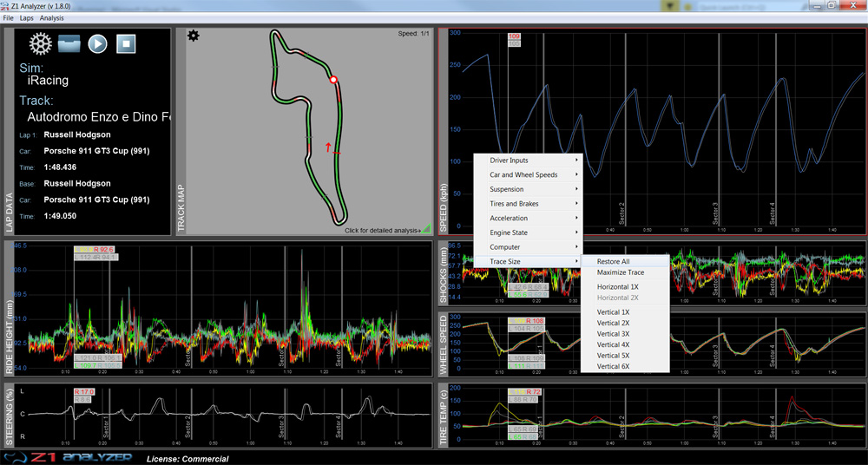The image size is (868, 465).
Task: Start lap playback with play button
Action: pyautogui.click(x=97, y=43)
